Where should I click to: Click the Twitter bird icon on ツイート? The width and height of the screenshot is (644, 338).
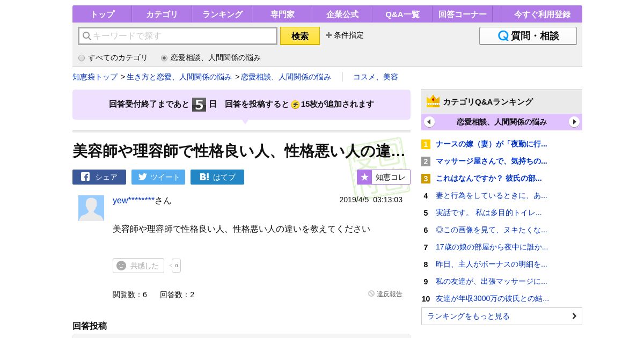(x=142, y=177)
